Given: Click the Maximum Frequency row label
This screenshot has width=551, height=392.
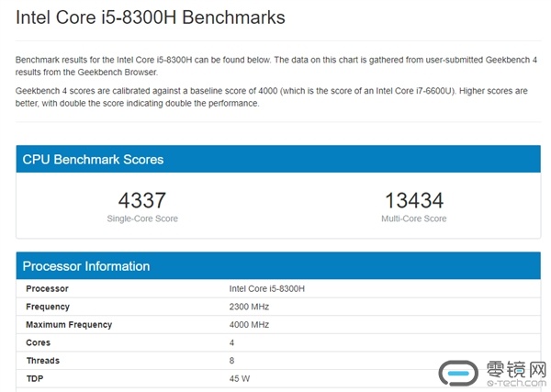Looking at the screenshot, I should click(69, 324).
